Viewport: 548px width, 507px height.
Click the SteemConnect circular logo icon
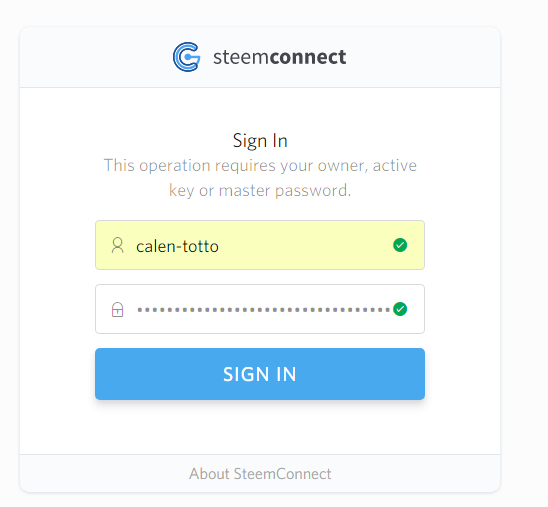click(x=187, y=57)
